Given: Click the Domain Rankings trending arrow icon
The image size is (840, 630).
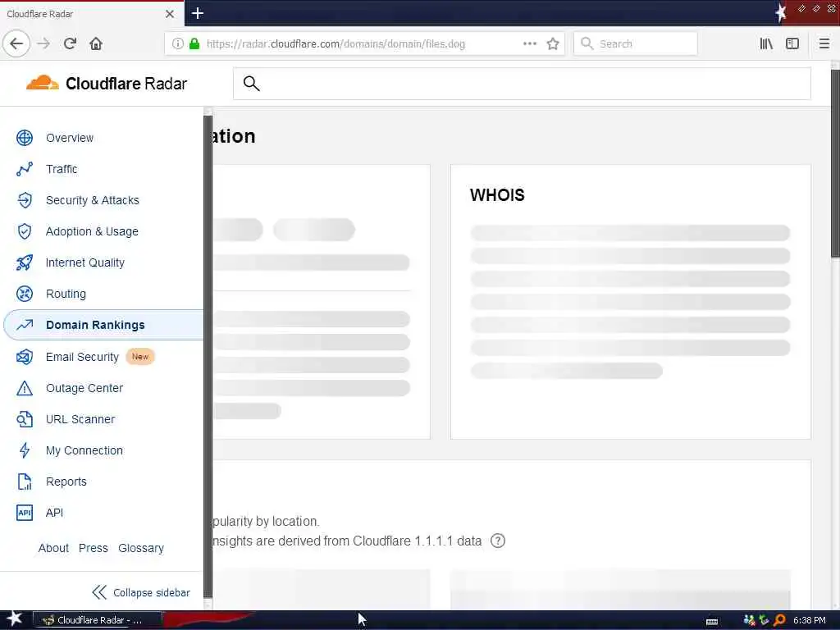Looking at the screenshot, I should [25, 325].
